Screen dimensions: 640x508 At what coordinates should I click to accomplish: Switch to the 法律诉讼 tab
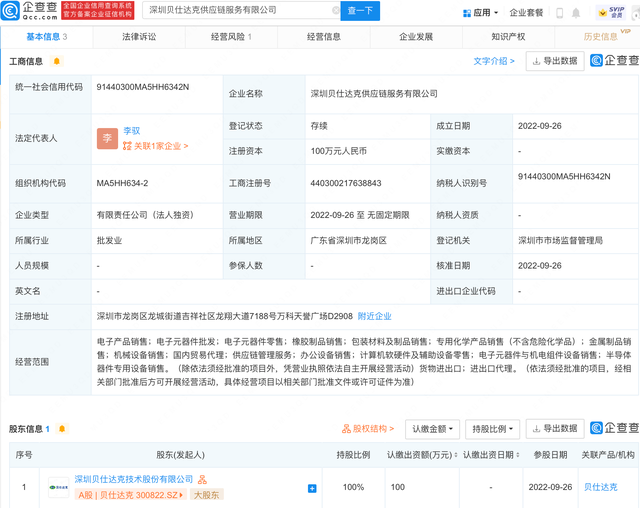point(139,37)
